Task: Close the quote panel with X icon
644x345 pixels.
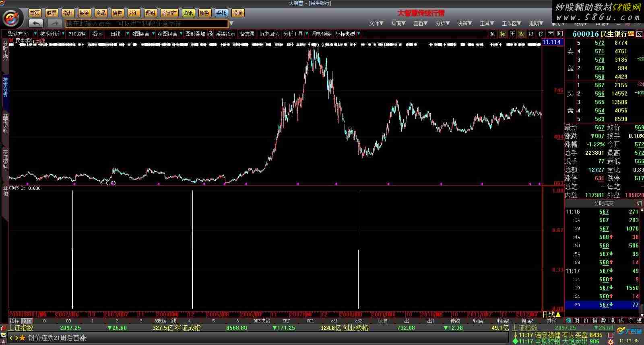Action: point(639,34)
